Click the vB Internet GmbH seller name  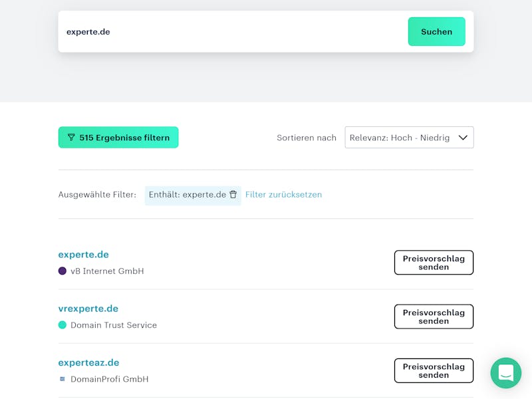(107, 271)
